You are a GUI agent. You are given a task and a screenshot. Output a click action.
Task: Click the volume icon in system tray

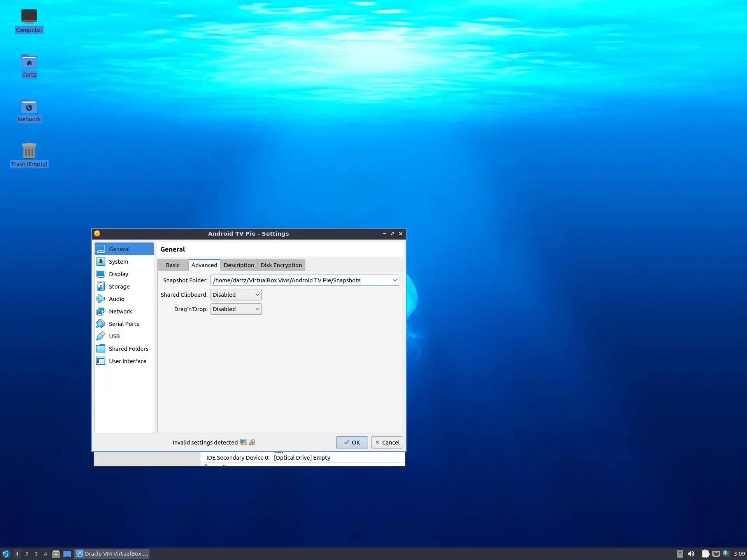tap(691, 554)
